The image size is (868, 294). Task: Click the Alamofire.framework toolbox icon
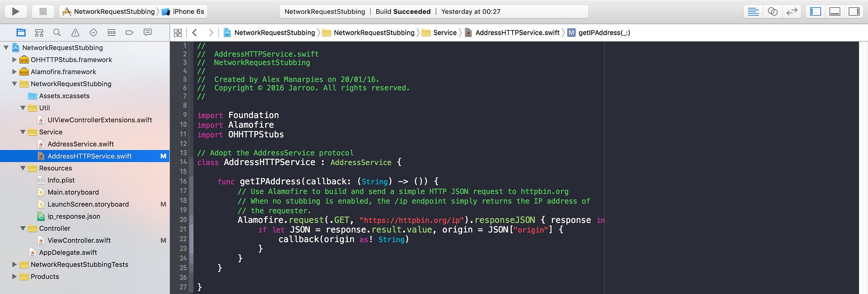click(24, 72)
